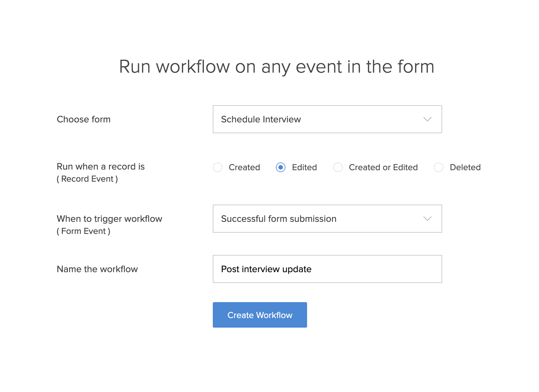Image resolution: width=539 pixels, height=392 pixels.
Task: Select the Edited radio button
Action: click(x=281, y=167)
